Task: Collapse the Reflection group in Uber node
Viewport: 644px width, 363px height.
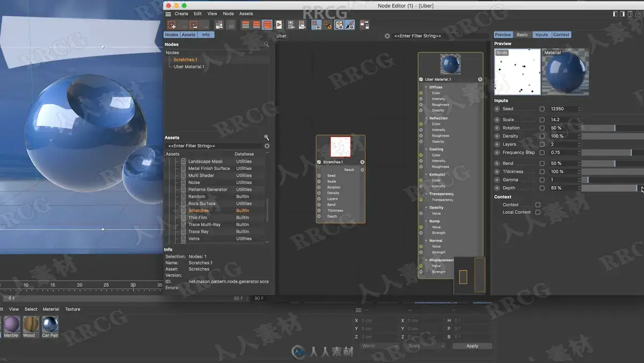Action: coord(427,118)
